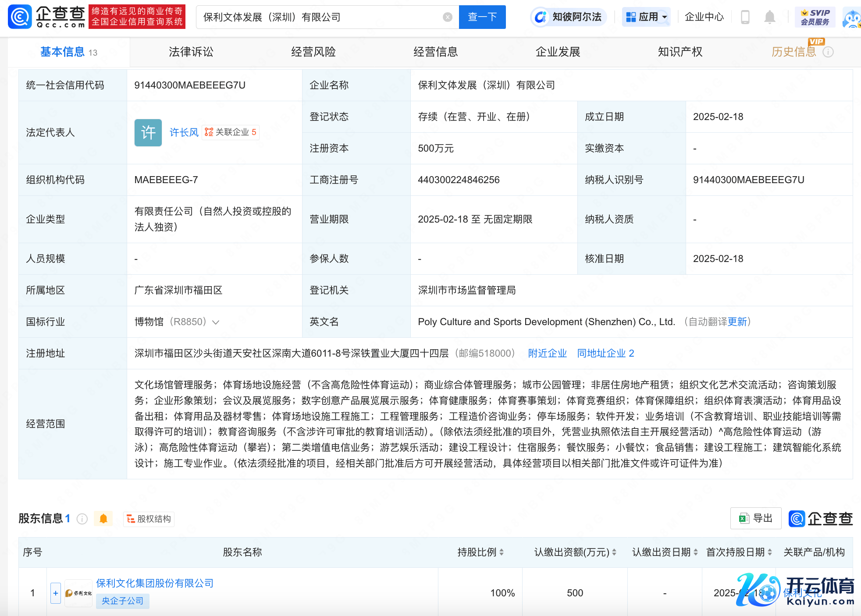Open the notifications bell in header

pyautogui.click(x=769, y=17)
